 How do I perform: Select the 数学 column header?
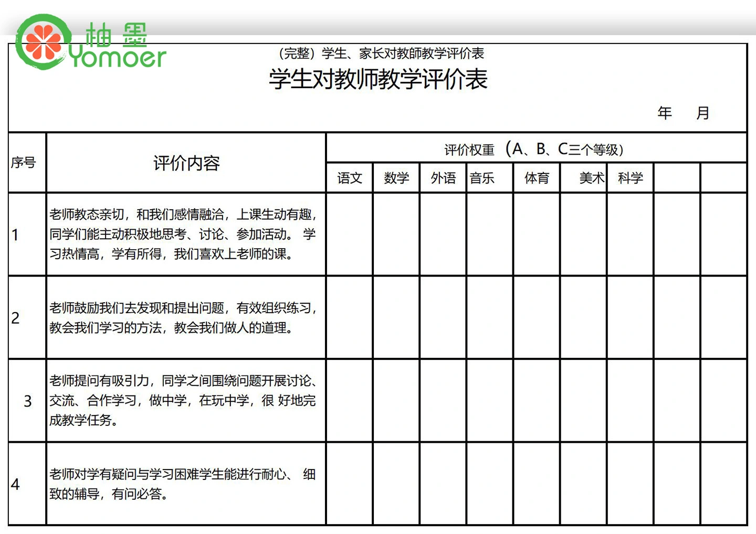pos(396,178)
